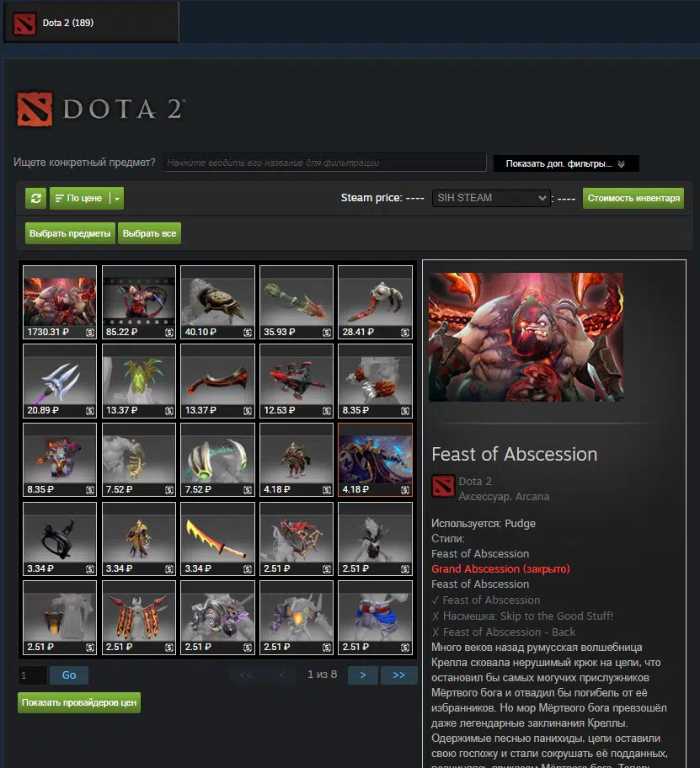
Task: Click the Dota 2 logo in the item details
Action: (x=443, y=486)
